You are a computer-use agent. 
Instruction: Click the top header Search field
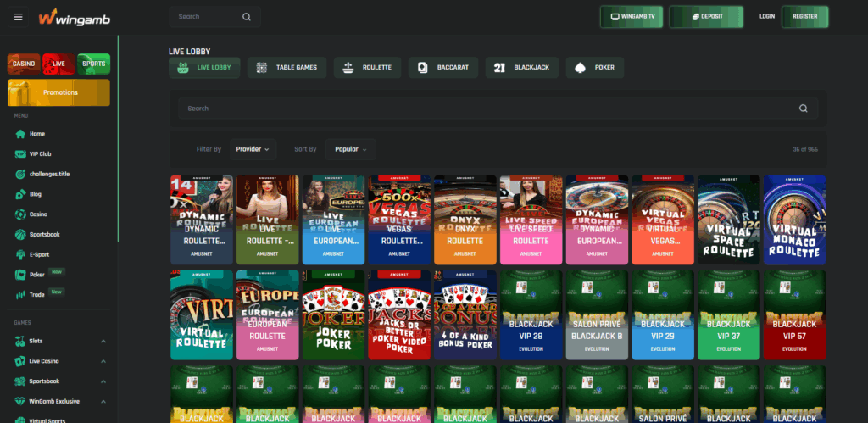click(x=214, y=17)
